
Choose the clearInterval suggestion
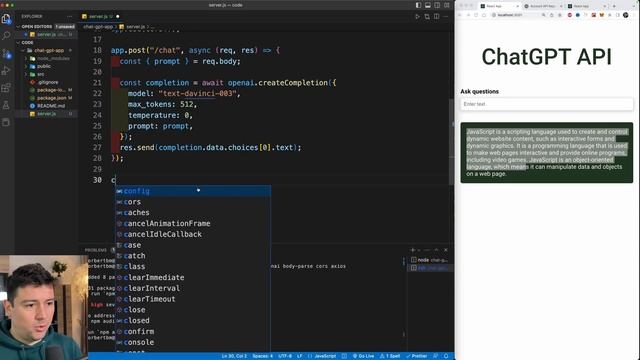[x=193, y=288]
